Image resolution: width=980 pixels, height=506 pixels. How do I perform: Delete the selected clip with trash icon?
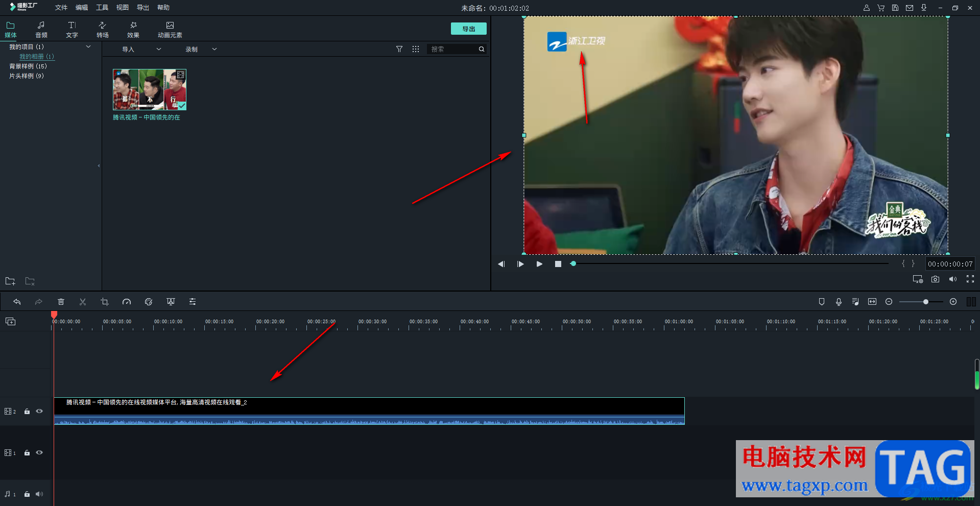(61, 302)
